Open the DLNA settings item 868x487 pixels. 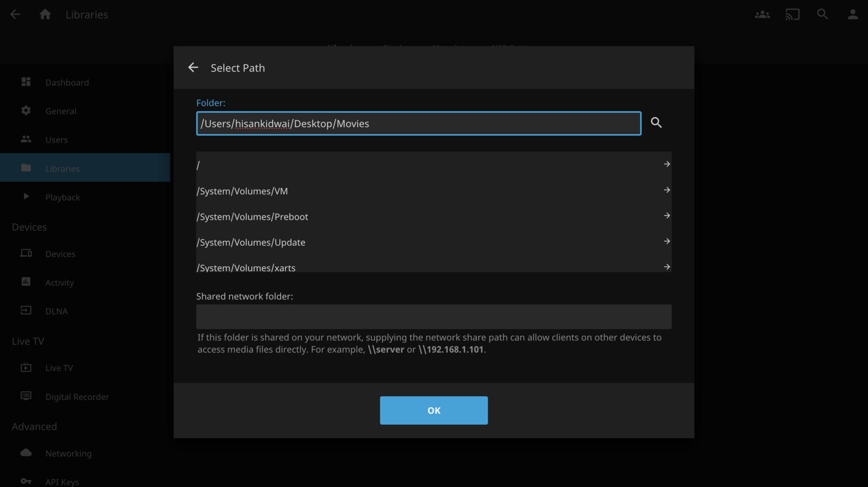click(56, 311)
